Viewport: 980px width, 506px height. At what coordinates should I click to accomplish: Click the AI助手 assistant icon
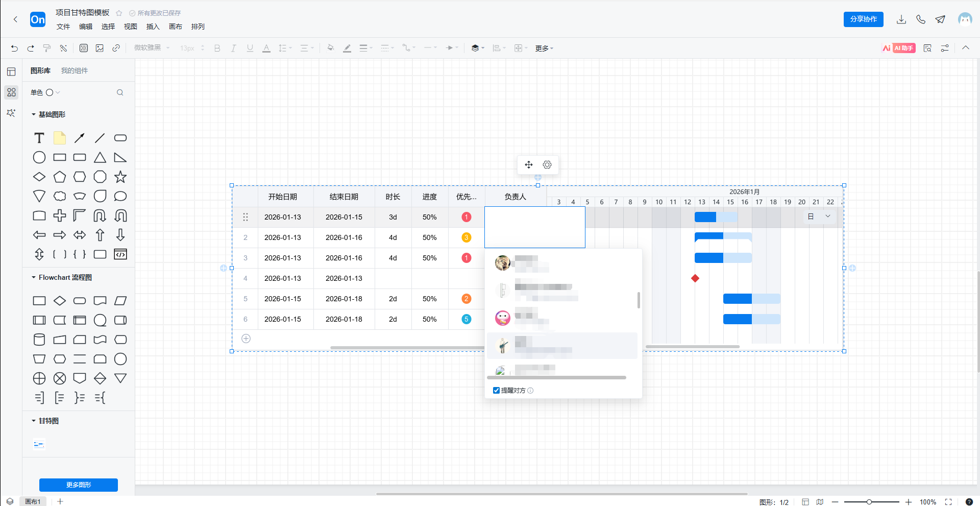(x=898, y=48)
